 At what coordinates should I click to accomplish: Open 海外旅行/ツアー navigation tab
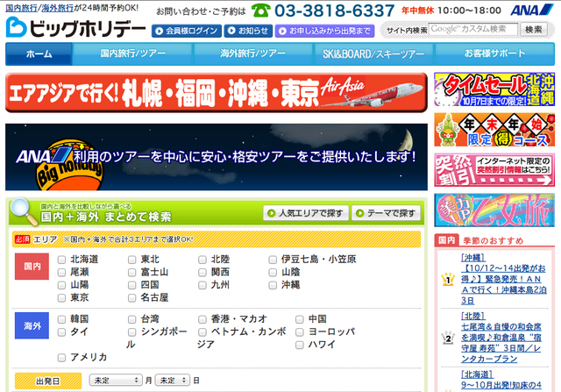(x=253, y=54)
